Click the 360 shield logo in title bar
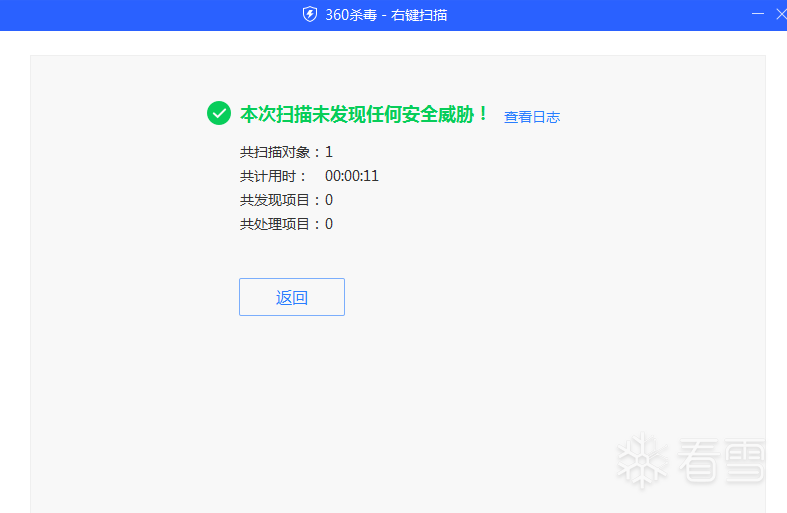This screenshot has width=787, height=513. coord(310,15)
